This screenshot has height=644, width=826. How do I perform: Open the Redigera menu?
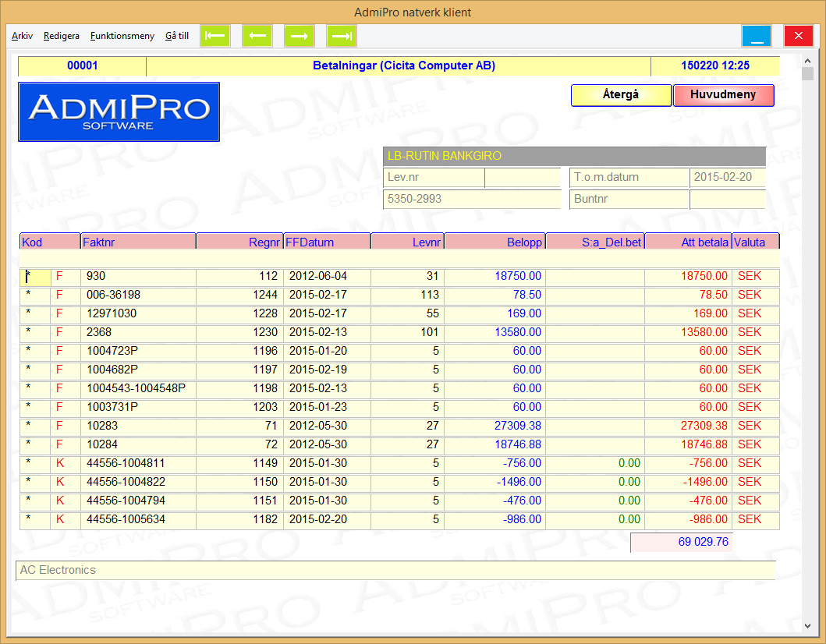pos(62,36)
